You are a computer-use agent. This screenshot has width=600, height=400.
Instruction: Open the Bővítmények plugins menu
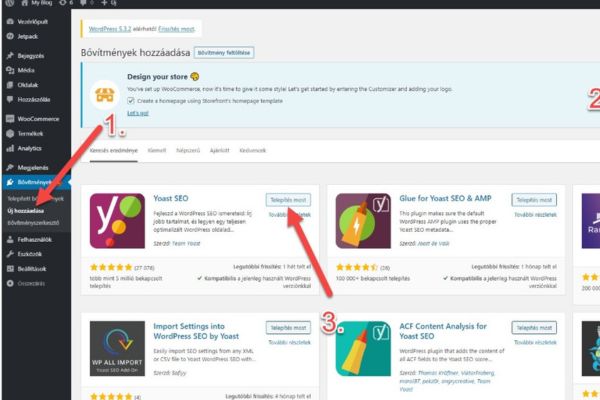[x=36, y=182]
